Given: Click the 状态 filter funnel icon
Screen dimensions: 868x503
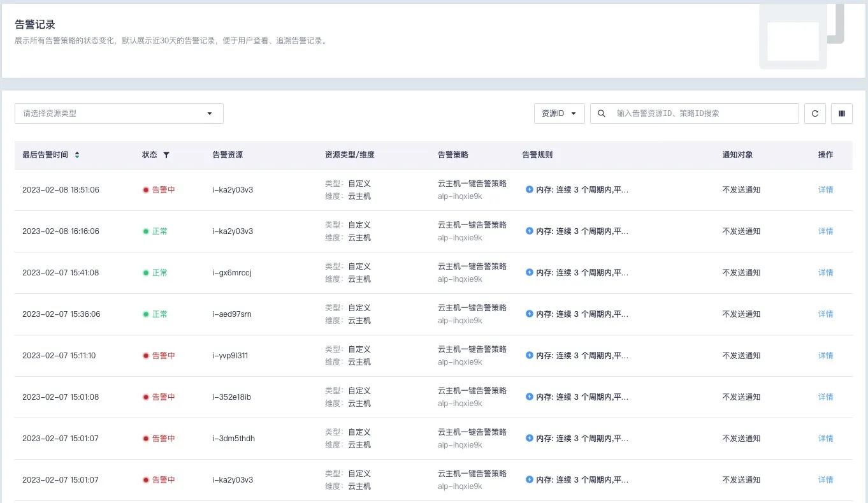Looking at the screenshot, I should coord(166,155).
